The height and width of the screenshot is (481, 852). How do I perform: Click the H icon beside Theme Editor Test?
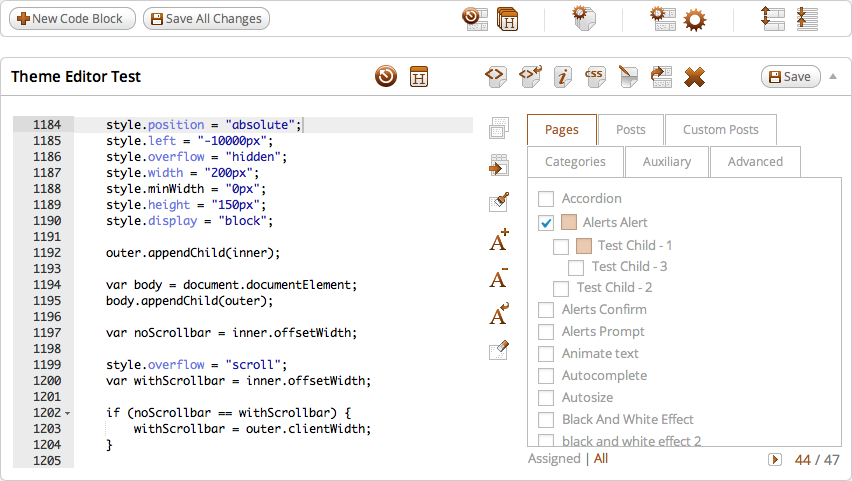pos(420,77)
